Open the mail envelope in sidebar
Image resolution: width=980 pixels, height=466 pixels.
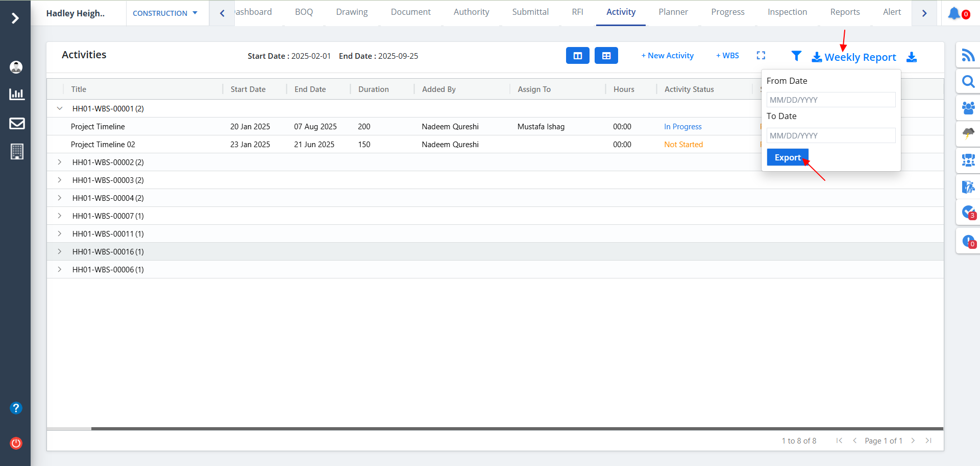17,123
